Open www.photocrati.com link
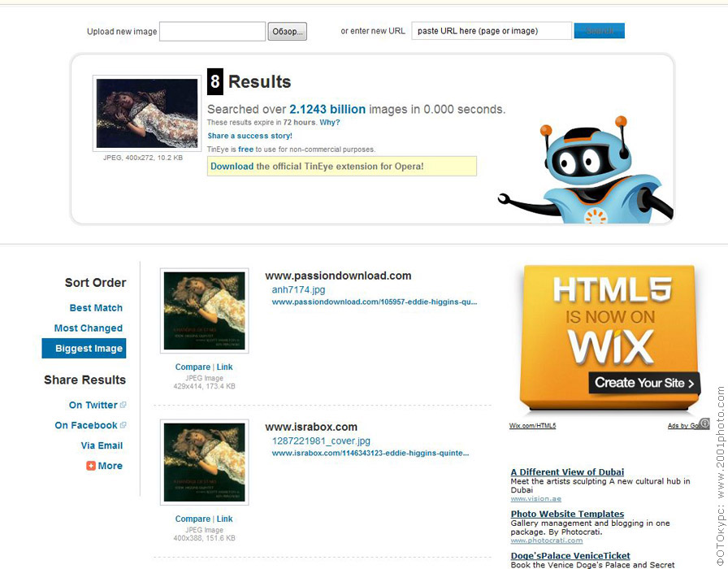This screenshot has width=728, height=569. tap(547, 541)
